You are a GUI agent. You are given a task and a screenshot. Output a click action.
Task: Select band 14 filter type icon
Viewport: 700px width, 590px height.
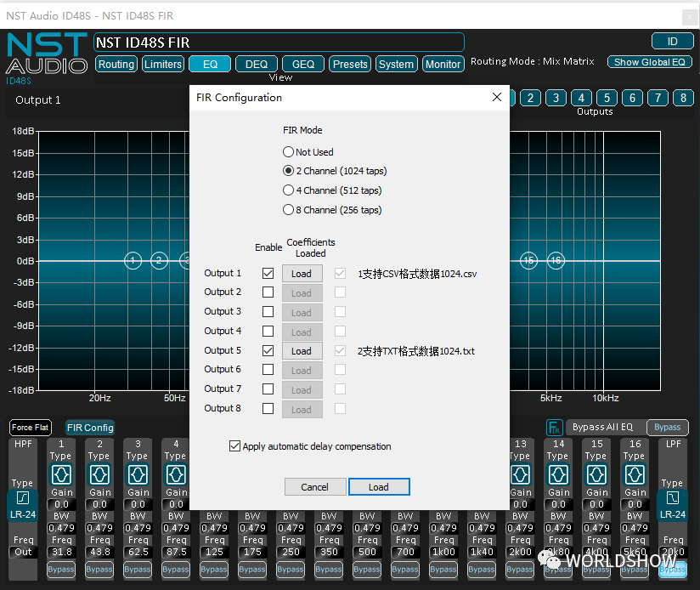tap(558, 474)
